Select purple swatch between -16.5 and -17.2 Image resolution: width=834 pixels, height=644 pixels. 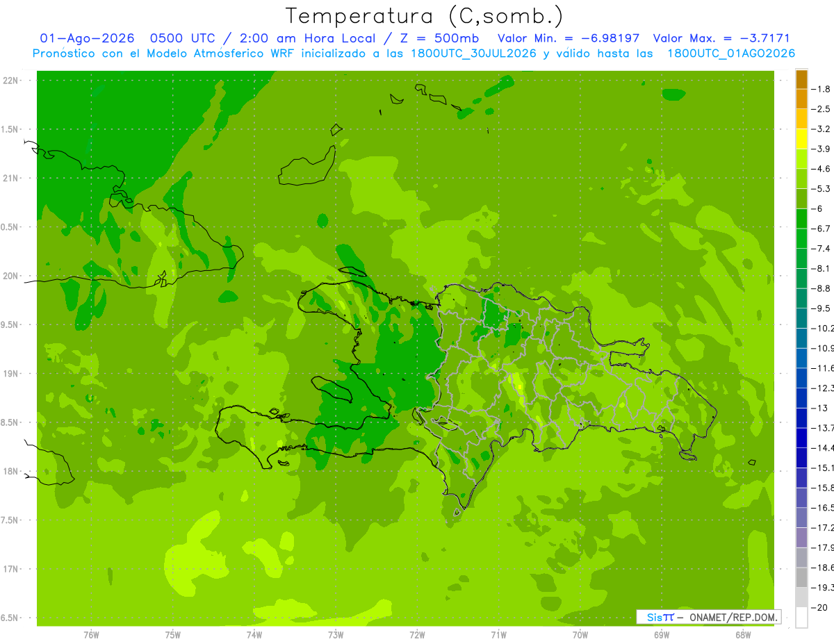801,518
